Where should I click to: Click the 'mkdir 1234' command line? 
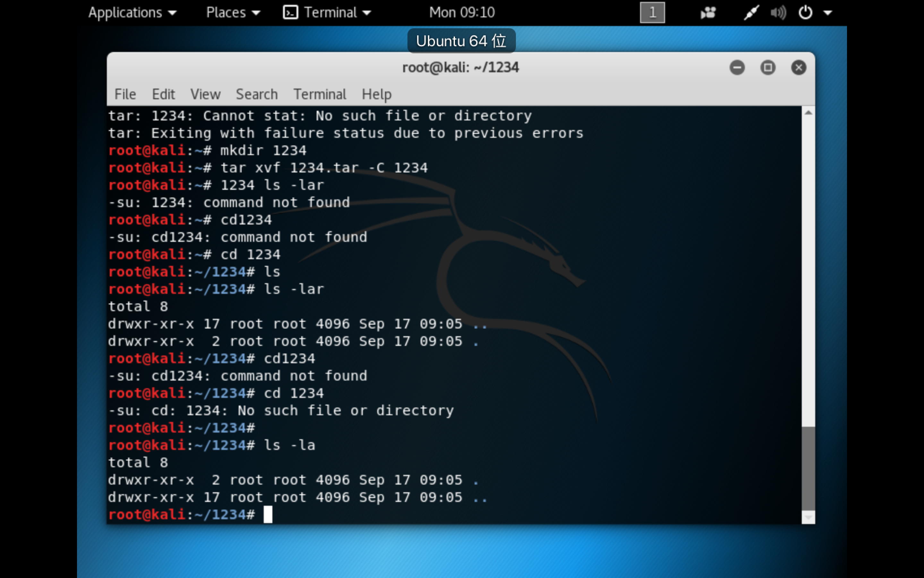click(207, 151)
